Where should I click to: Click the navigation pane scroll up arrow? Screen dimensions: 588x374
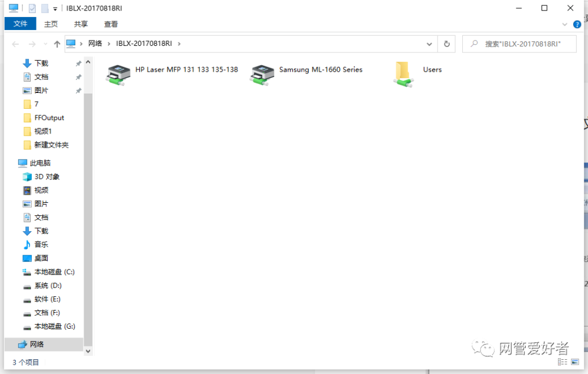pyautogui.click(x=88, y=62)
